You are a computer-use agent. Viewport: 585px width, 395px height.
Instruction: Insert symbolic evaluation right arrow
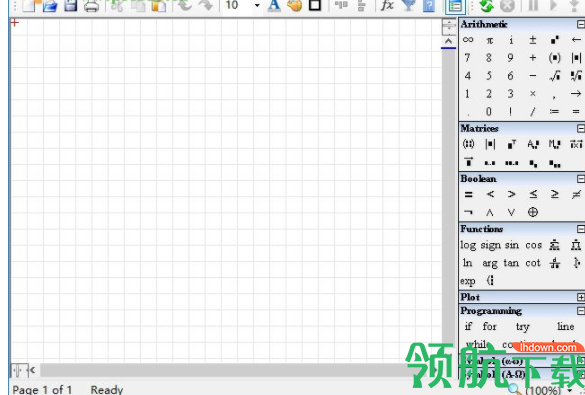click(576, 94)
